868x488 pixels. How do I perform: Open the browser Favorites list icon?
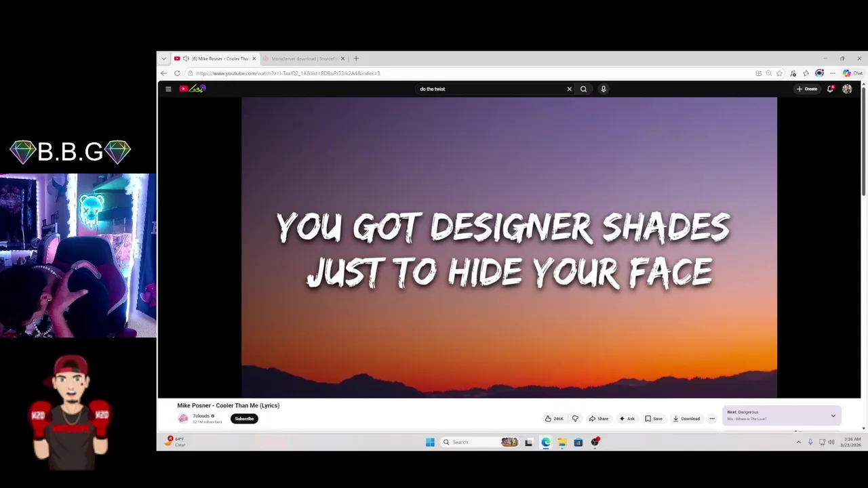(806, 73)
